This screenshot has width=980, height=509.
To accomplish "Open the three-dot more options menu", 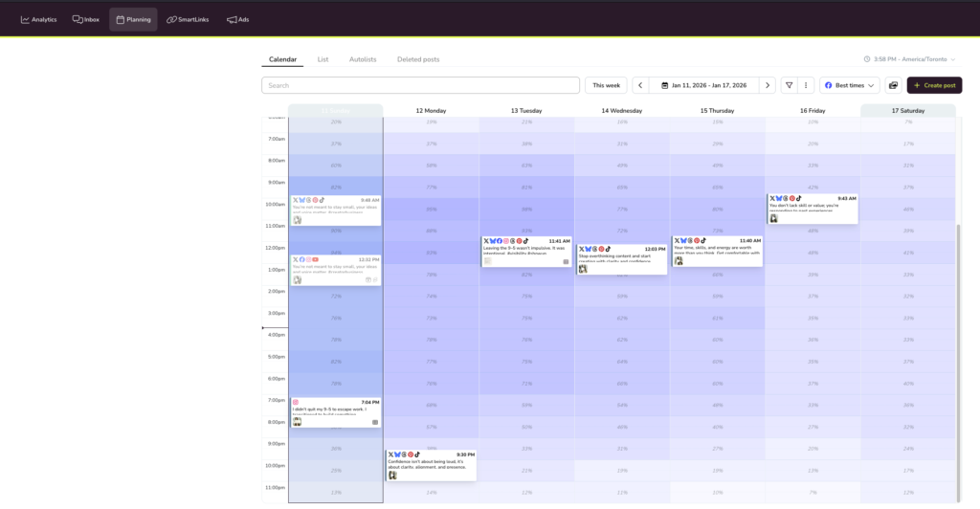I will [806, 85].
